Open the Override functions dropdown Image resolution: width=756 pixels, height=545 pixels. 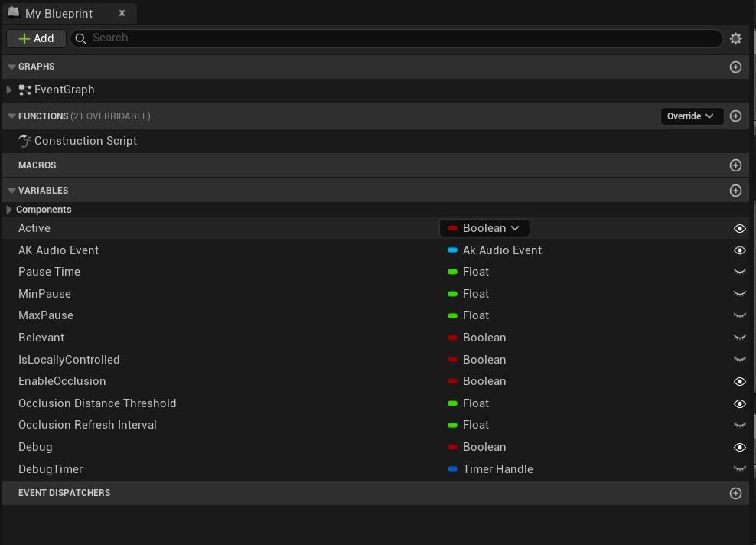(x=692, y=116)
